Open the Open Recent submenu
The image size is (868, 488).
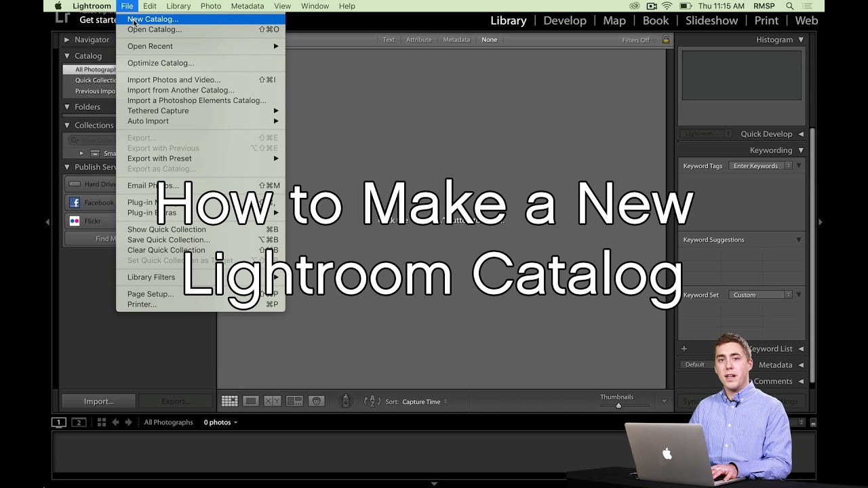[x=201, y=46]
